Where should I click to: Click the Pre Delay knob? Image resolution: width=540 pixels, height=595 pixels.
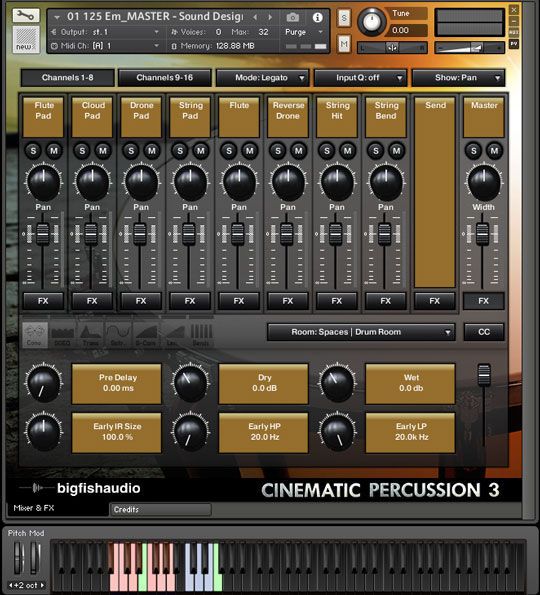tap(43, 383)
